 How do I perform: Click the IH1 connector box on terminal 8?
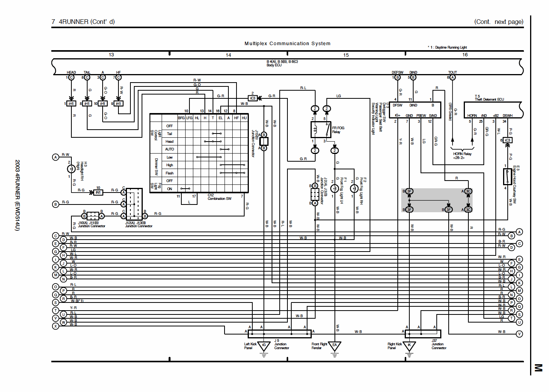(x=87, y=104)
